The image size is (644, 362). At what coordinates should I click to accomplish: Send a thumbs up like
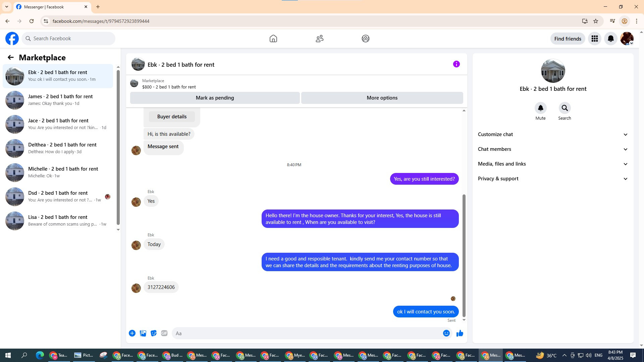[x=460, y=333]
